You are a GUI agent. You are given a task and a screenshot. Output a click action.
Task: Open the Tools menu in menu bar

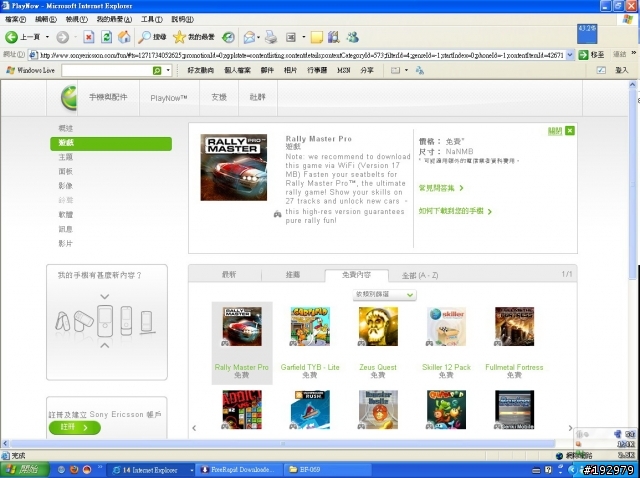(151, 19)
